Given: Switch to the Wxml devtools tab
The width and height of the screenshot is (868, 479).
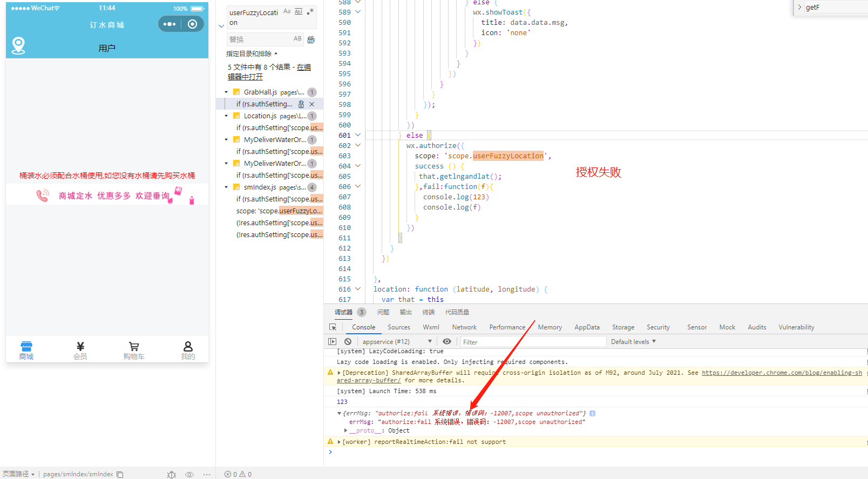Looking at the screenshot, I should tap(431, 327).
